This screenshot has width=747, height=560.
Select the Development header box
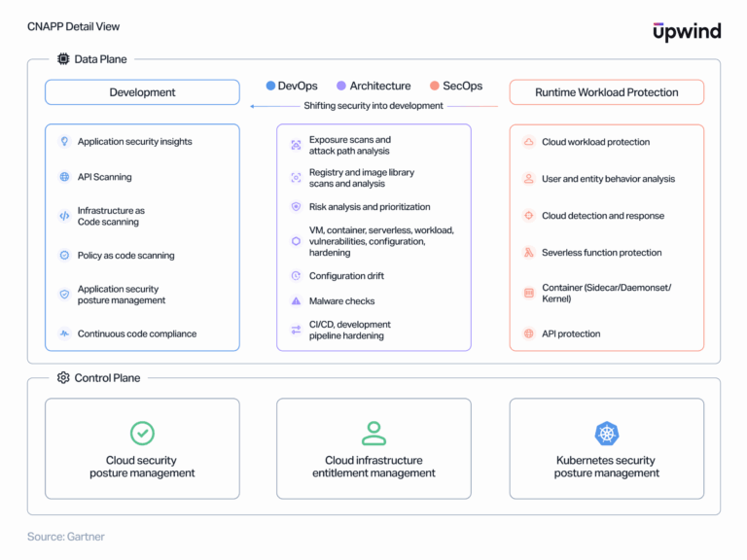point(142,92)
